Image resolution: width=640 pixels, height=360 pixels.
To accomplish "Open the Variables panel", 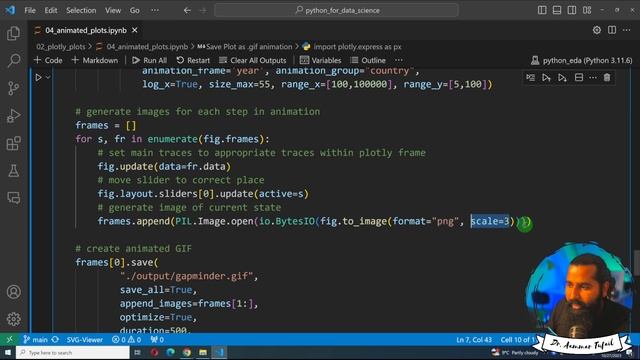I will click(320, 60).
